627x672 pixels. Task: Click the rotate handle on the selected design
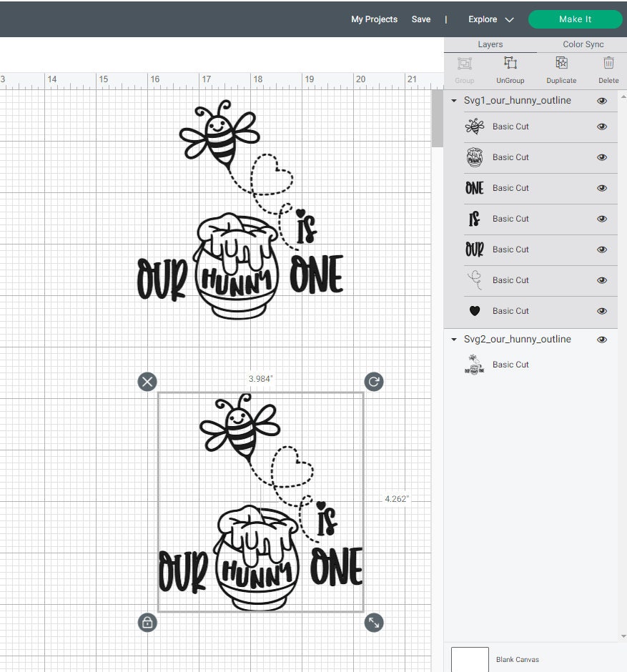click(373, 382)
